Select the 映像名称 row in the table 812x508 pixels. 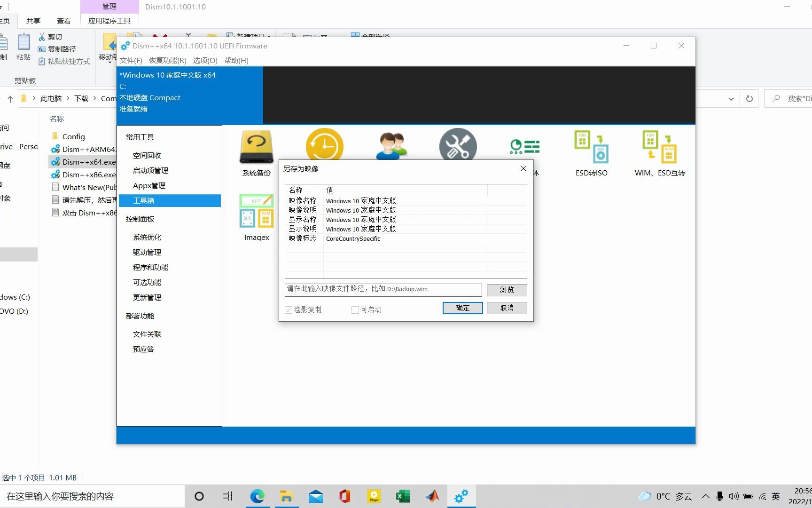(x=405, y=201)
